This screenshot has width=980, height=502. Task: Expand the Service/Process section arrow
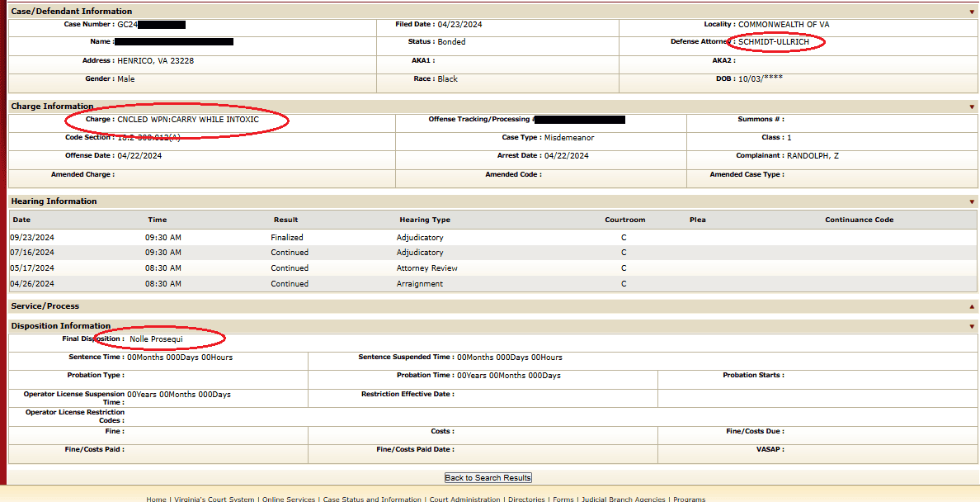tap(973, 306)
